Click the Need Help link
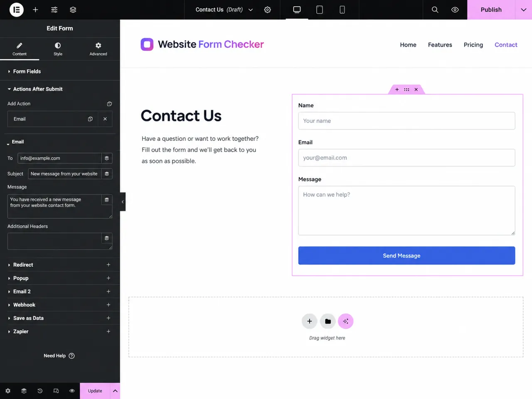Screen dimensions: 532x399 59,356
